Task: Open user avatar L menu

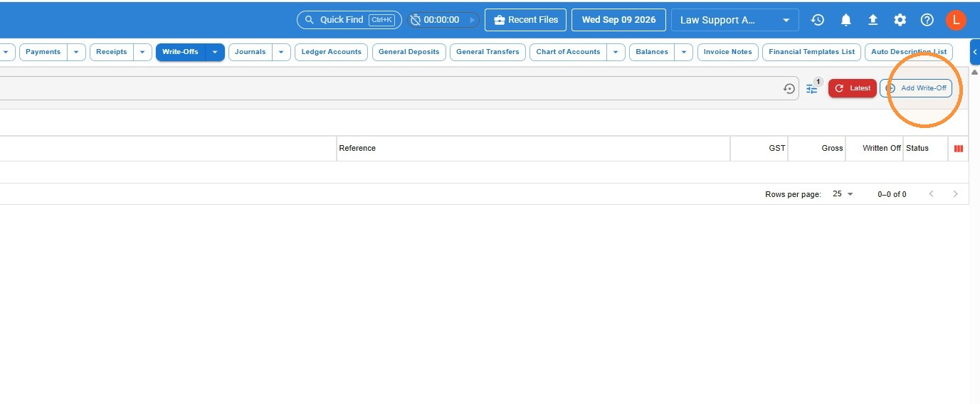Action: point(956,20)
